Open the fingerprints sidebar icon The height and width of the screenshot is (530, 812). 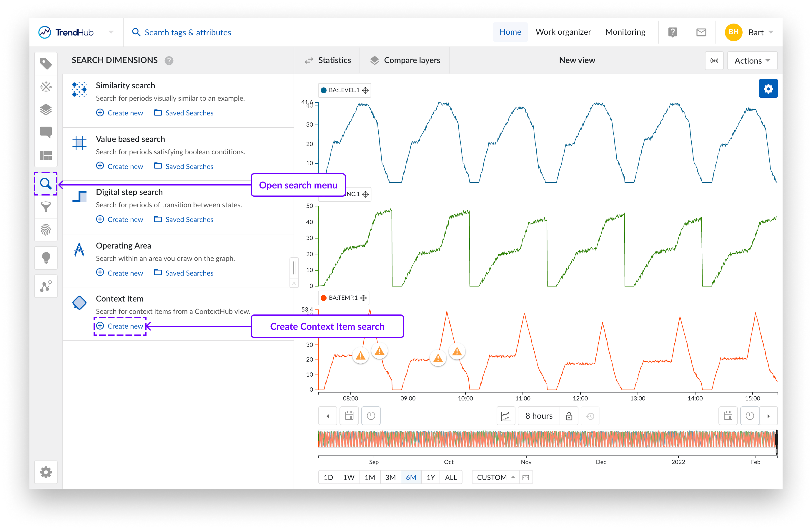(46, 230)
